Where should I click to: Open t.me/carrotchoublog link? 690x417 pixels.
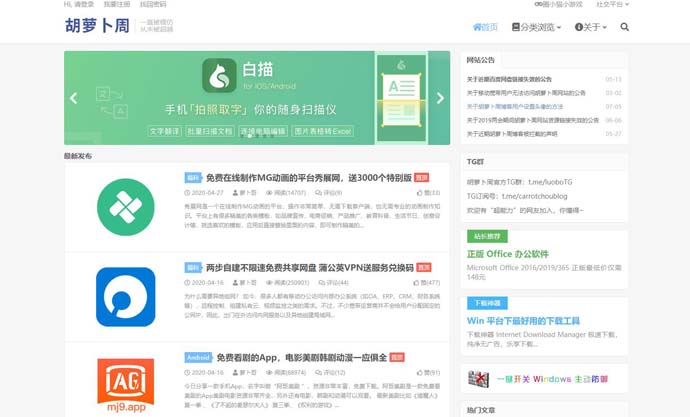534,196
